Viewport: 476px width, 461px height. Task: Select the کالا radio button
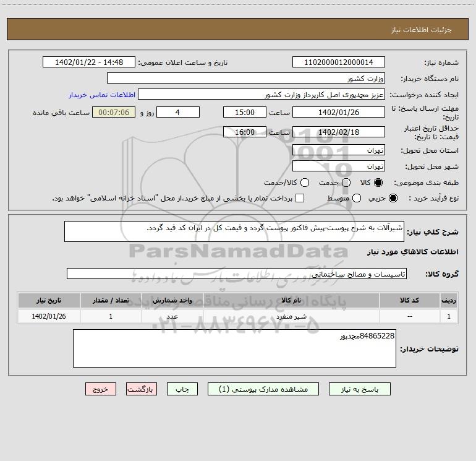tap(378, 183)
